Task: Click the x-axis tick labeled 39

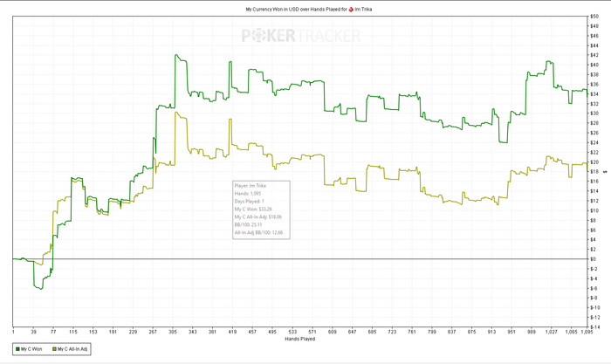Action: 33,332
